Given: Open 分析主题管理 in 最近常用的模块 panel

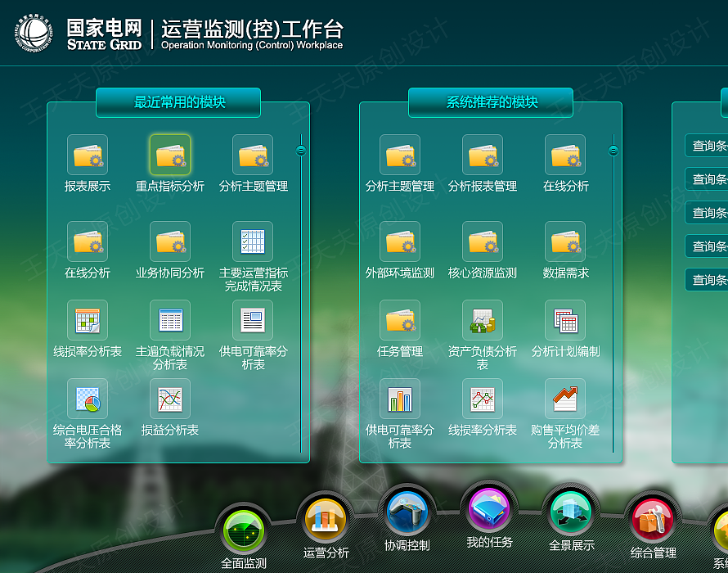Looking at the screenshot, I should pos(253,156).
